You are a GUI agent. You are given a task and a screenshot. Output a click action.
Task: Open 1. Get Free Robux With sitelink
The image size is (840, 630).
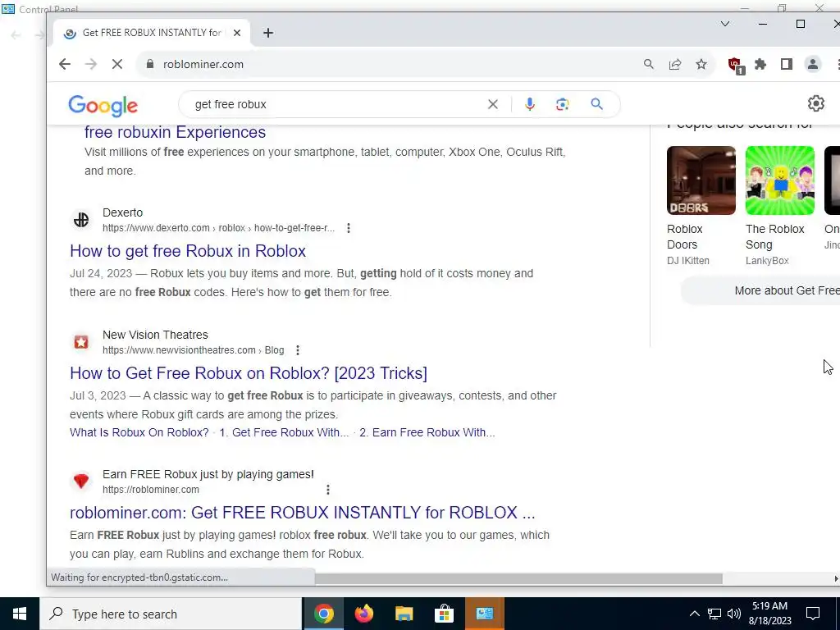tap(284, 432)
